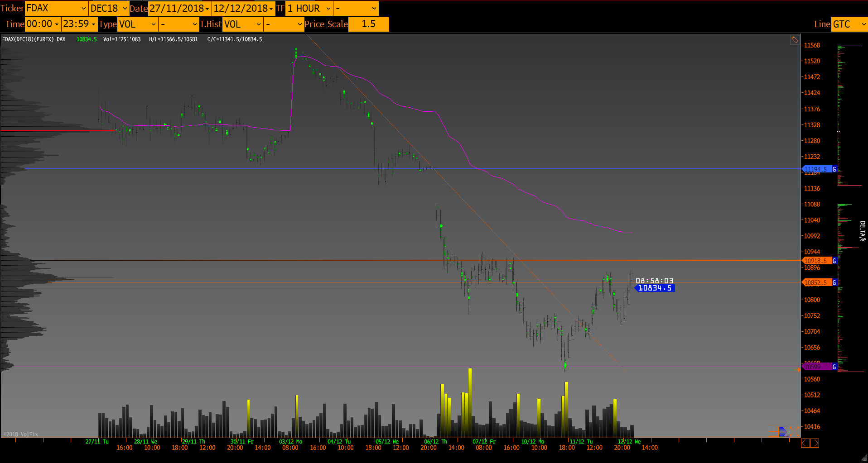
Task: Expand the TF 1 HOUR timeframe dropdown
Action: [309, 8]
